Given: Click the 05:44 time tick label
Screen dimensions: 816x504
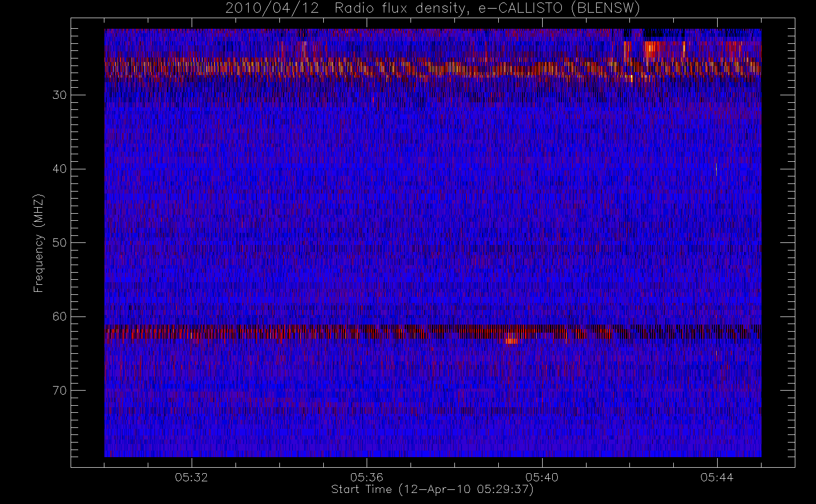Looking at the screenshot, I should pos(717,477).
